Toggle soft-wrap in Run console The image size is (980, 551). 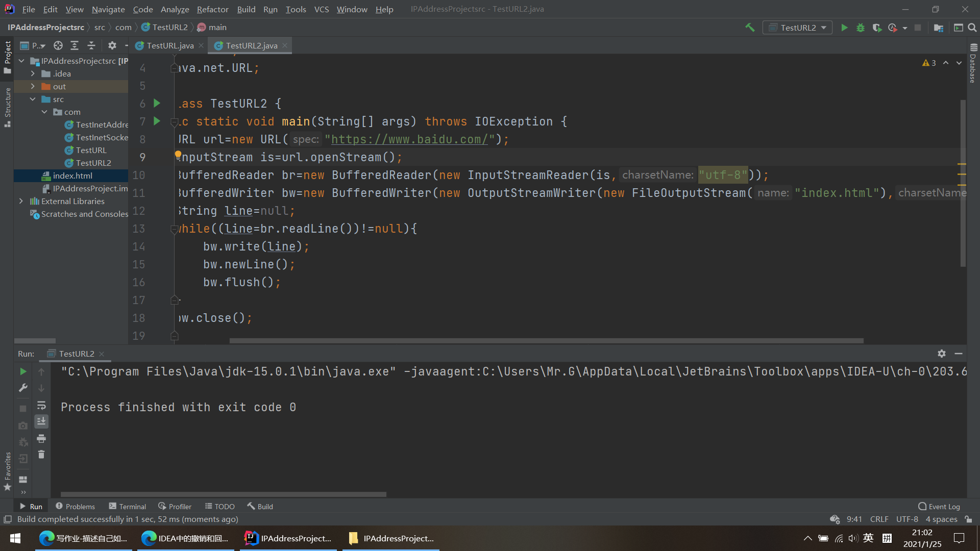[41, 406]
